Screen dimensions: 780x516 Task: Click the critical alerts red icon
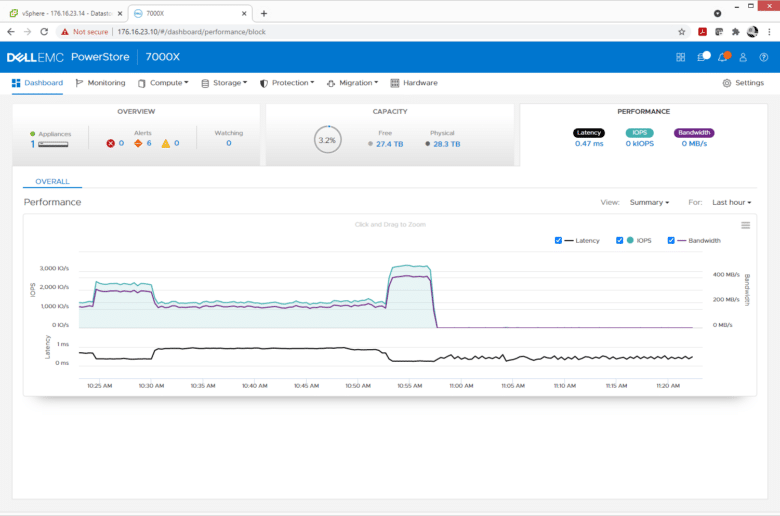point(110,143)
